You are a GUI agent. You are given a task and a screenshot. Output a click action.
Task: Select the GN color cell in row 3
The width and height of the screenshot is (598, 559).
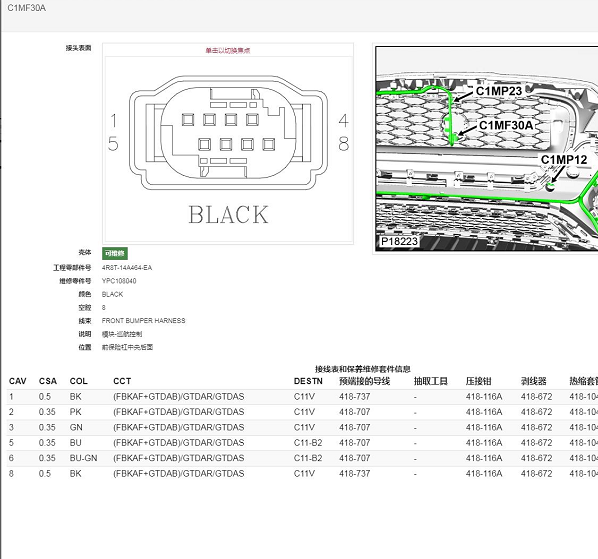coord(76,427)
